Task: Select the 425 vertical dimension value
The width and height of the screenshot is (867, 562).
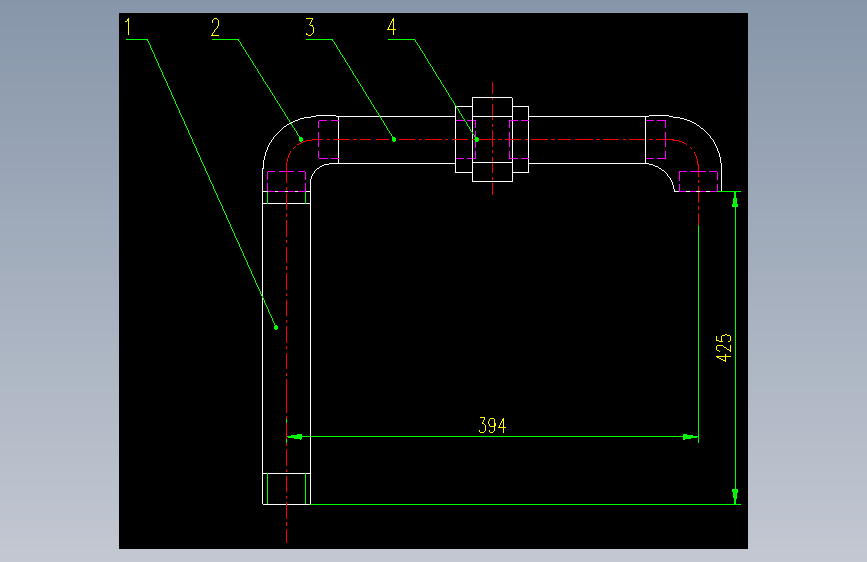Action: click(x=724, y=347)
